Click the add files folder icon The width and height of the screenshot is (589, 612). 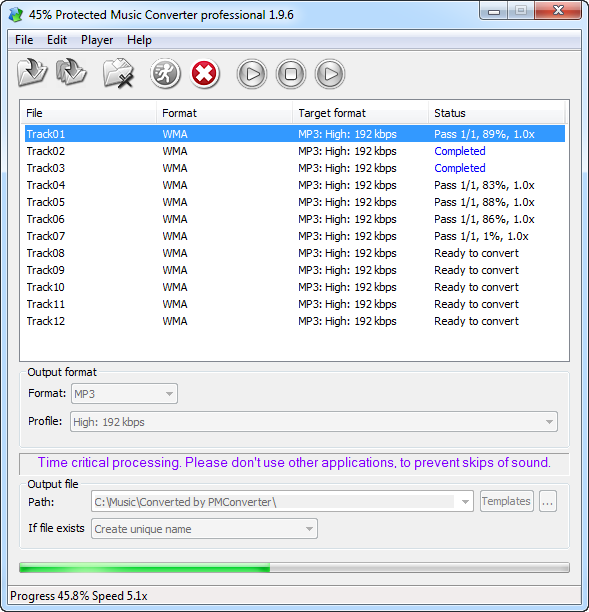(x=32, y=73)
